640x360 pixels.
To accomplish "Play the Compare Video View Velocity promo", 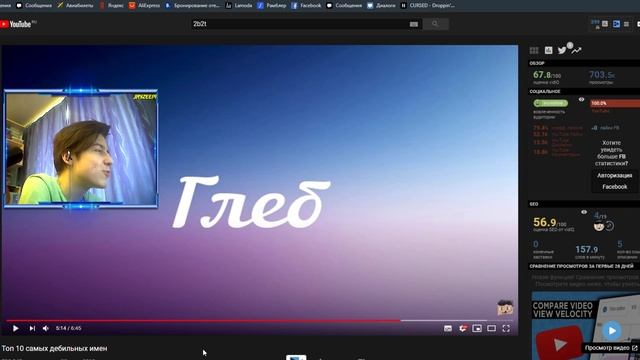I will point(611,330).
